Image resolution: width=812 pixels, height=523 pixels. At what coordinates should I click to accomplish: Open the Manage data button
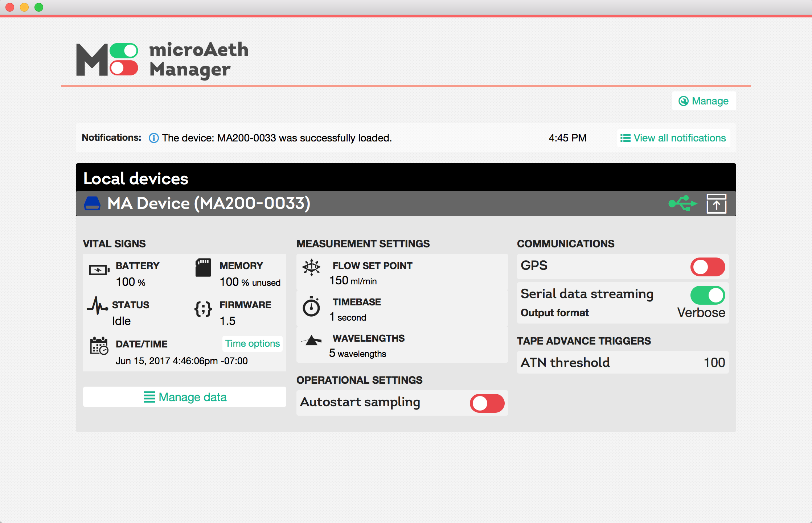pos(185,397)
